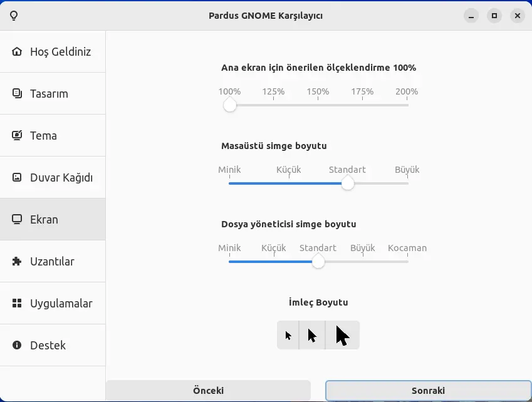Click the layout icon beside Tasarım
Screen dimensions: 532x402
17,93
